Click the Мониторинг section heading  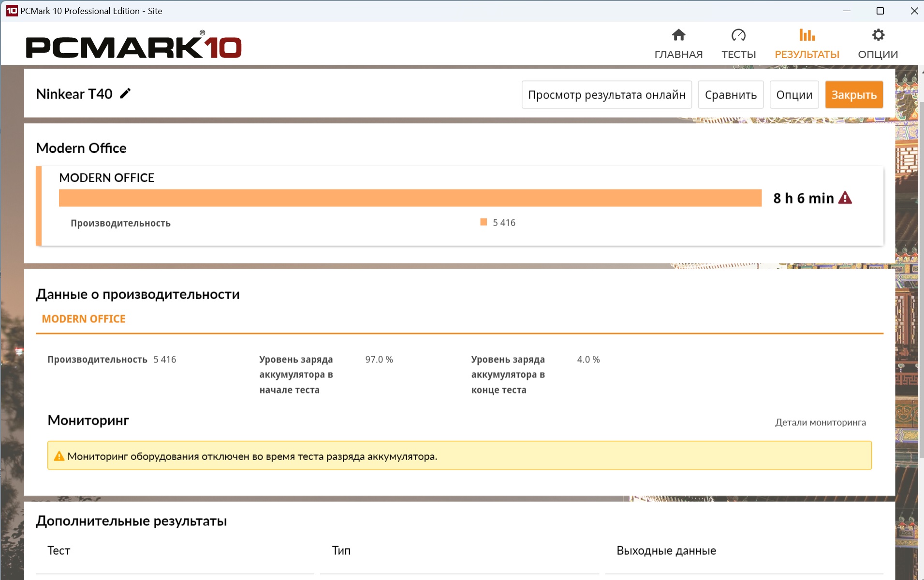pos(88,420)
